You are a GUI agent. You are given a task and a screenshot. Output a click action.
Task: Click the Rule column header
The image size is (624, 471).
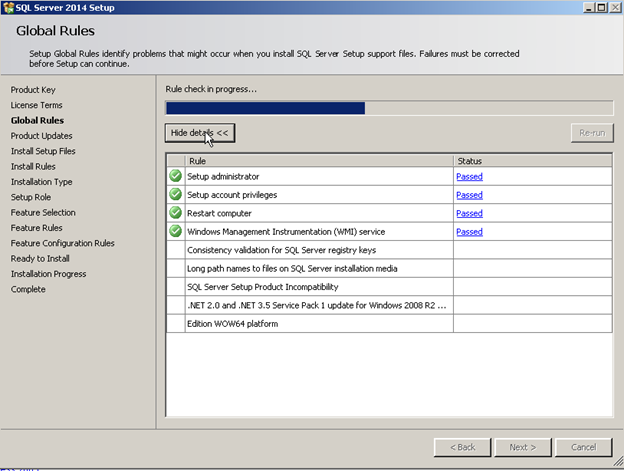[x=319, y=161]
